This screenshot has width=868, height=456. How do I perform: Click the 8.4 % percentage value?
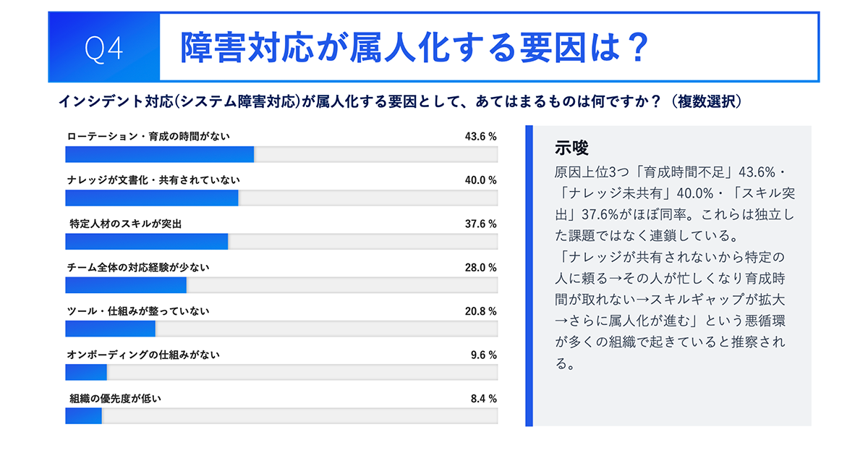482,398
